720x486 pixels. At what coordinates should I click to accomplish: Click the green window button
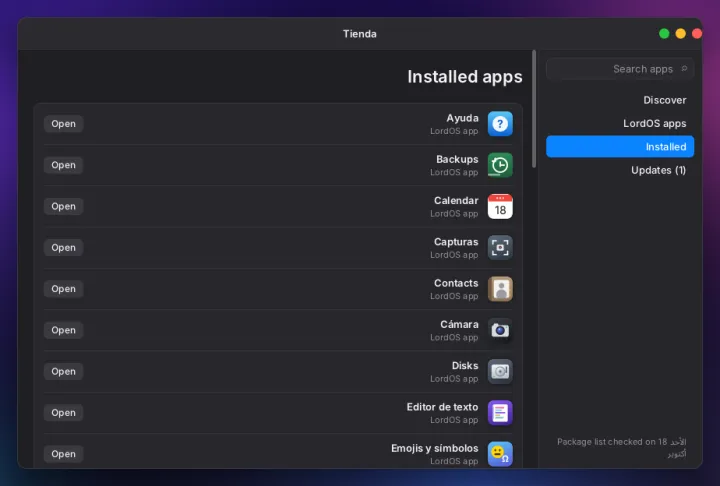click(664, 34)
